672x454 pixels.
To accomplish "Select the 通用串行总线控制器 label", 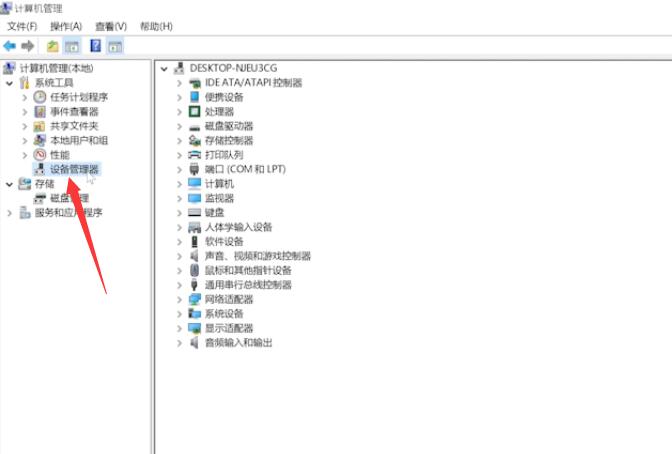I will pos(248,285).
